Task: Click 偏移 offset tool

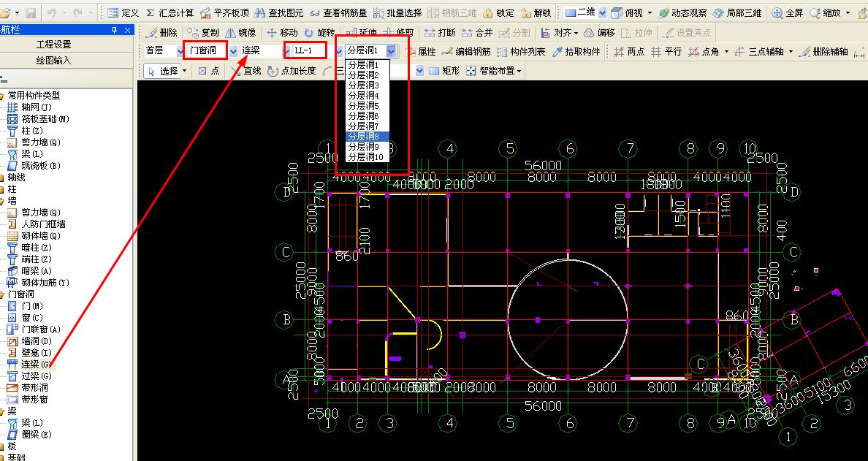Action: point(599,33)
